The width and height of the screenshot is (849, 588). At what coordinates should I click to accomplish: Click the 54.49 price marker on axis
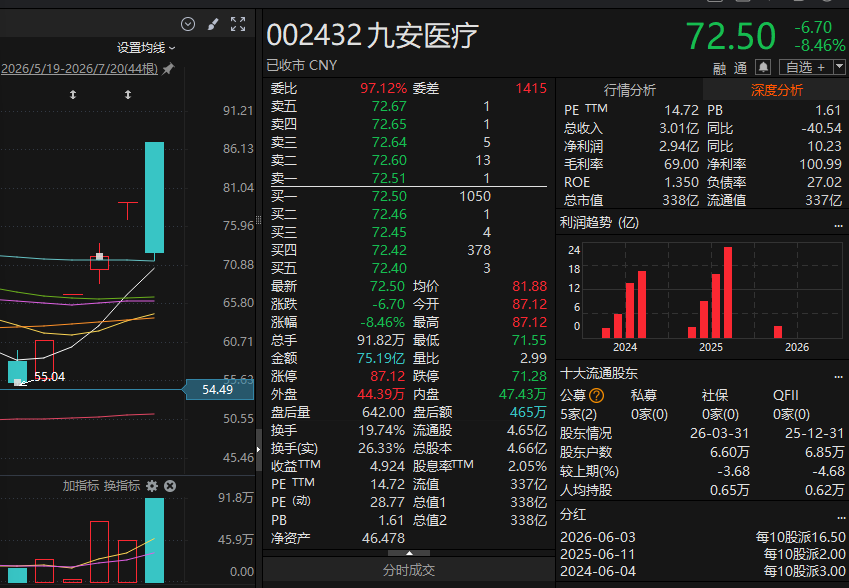pos(219,389)
